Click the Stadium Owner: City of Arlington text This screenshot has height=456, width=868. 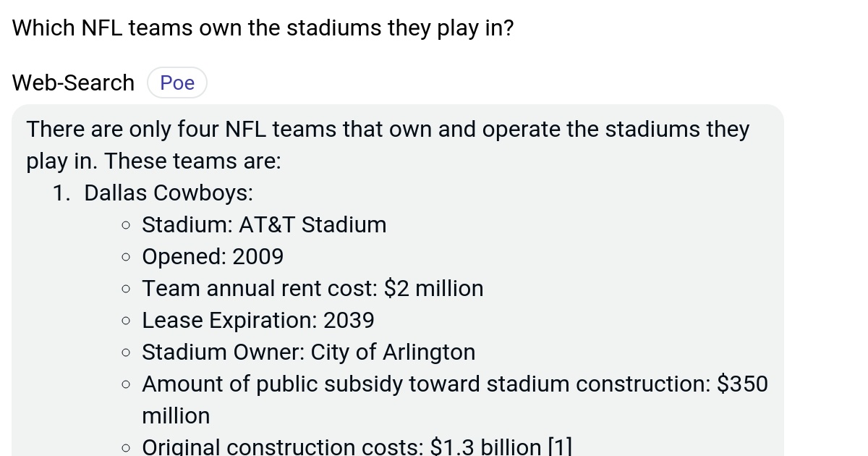(309, 352)
